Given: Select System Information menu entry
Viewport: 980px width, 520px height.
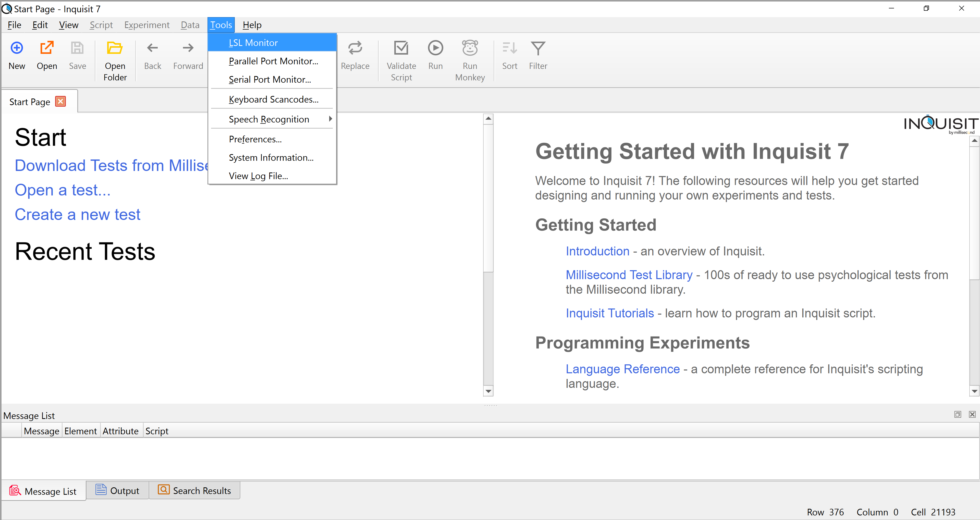Looking at the screenshot, I should coord(272,157).
